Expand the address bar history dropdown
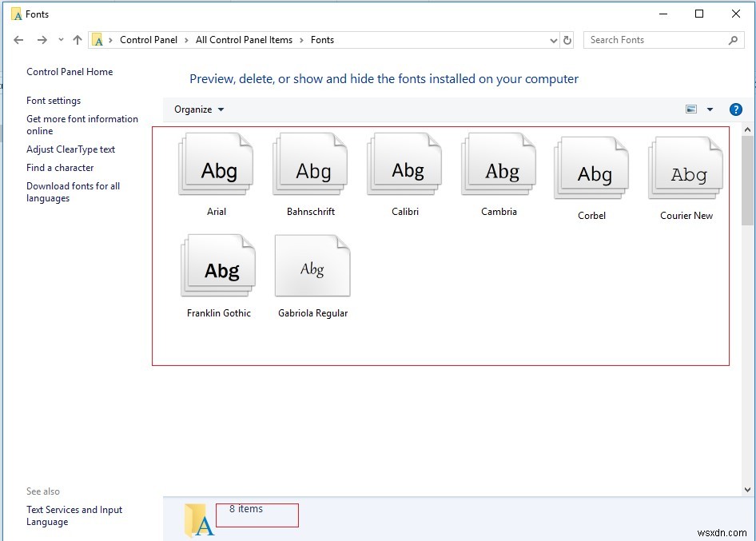Image resolution: width=756 pixels, height=541 pixels. tap(554, 39)
